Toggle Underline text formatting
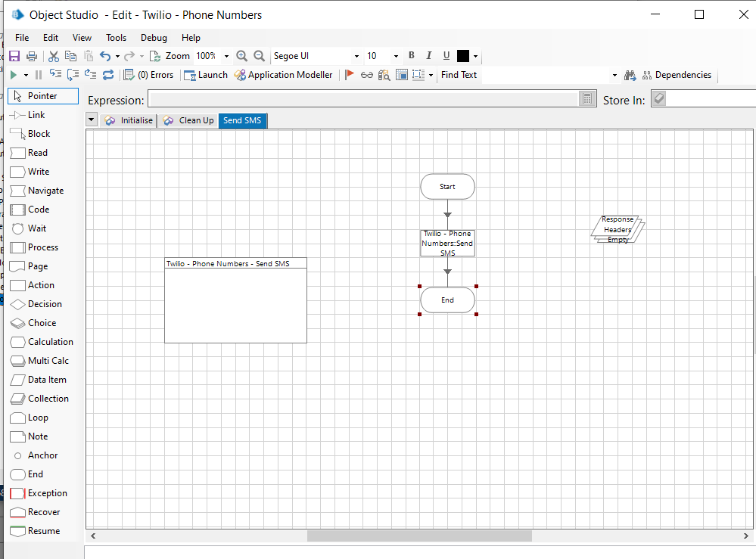 click(446, 55)
